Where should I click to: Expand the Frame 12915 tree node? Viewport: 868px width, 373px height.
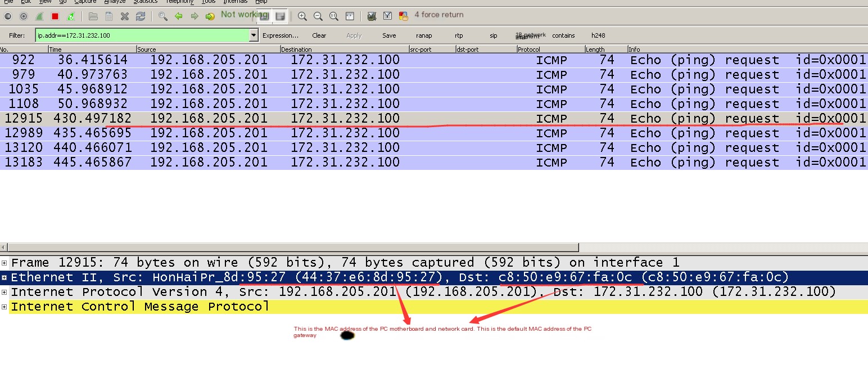point(4,263)
